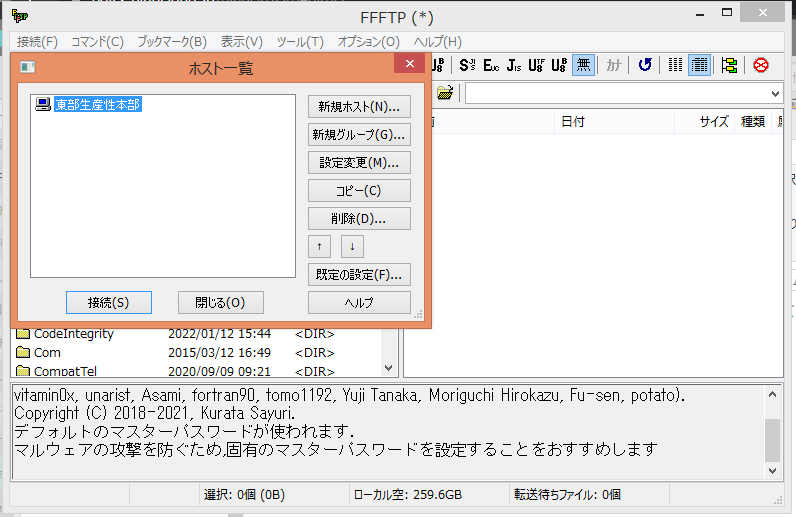Click the red abort transfer icon

pos(761,65)
